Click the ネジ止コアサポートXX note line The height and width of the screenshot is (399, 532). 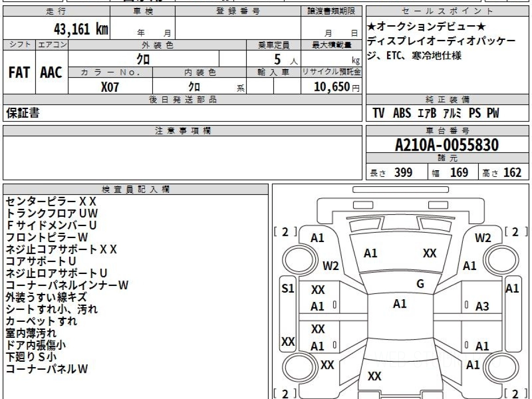61,250
